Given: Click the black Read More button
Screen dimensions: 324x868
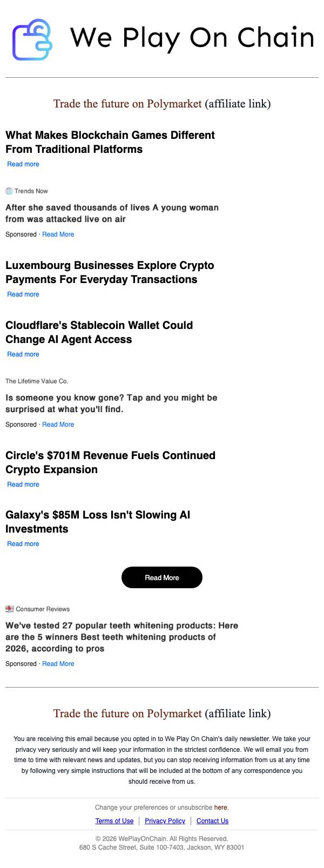Looking at the screenshot, I should (x=162, y=577).
